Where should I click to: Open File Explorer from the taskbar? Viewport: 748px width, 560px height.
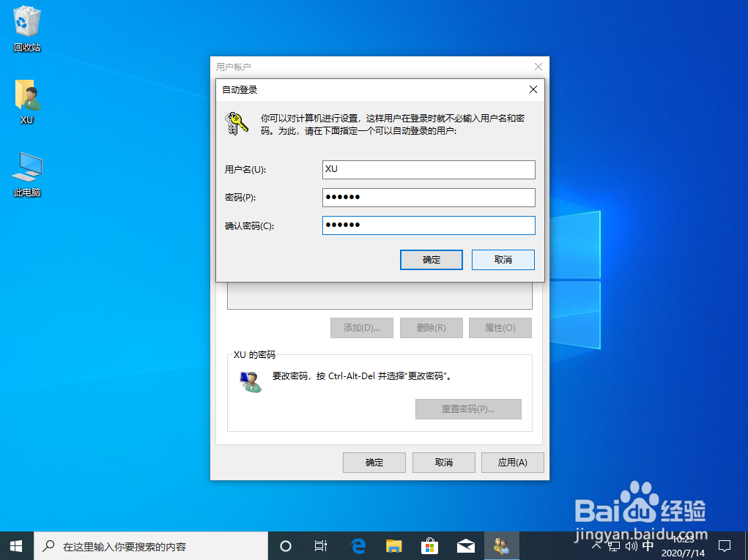click(393, 545)
